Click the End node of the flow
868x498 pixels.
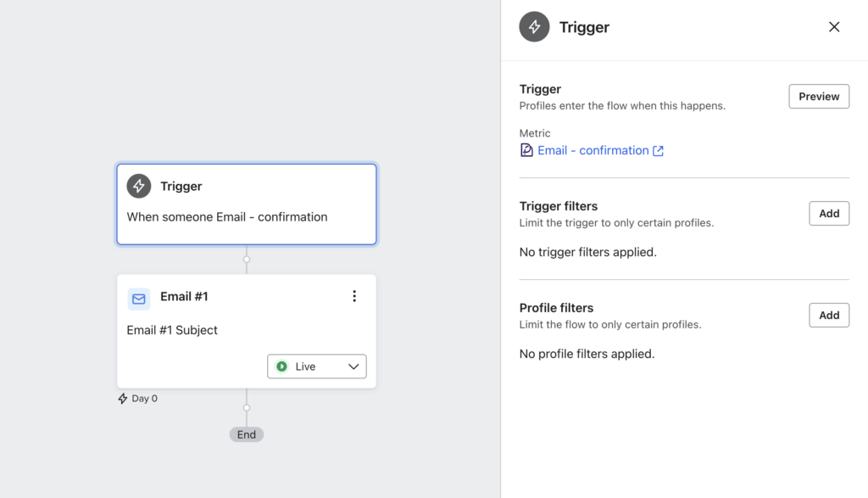pos(247,434)
